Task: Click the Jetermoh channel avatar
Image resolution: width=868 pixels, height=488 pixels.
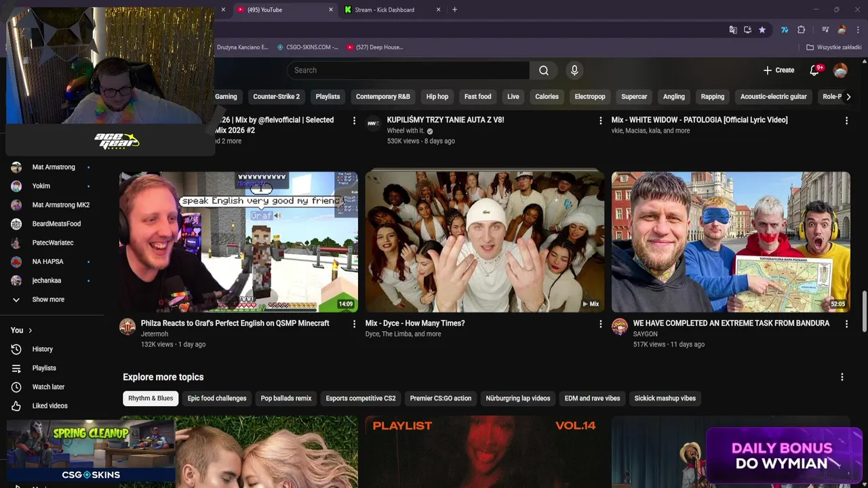Action: (x=127, y=327)
